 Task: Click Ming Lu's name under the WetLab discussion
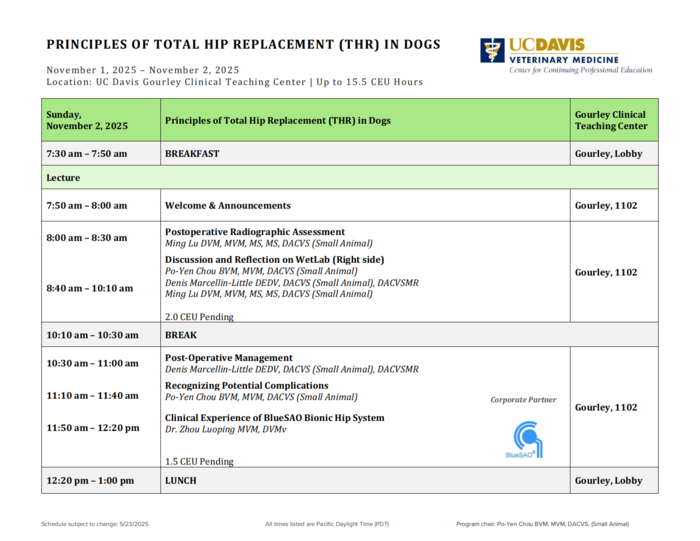pyautogui.click(x=269, y=294)
